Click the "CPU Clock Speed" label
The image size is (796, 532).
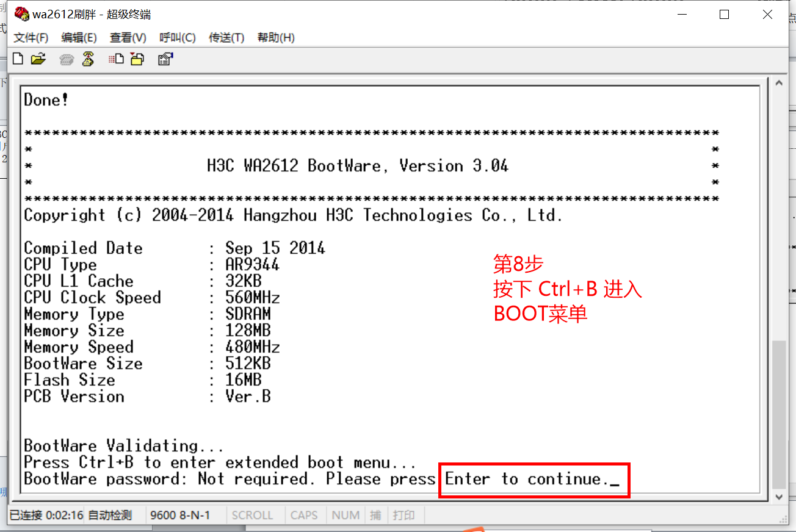coord(92,298)
